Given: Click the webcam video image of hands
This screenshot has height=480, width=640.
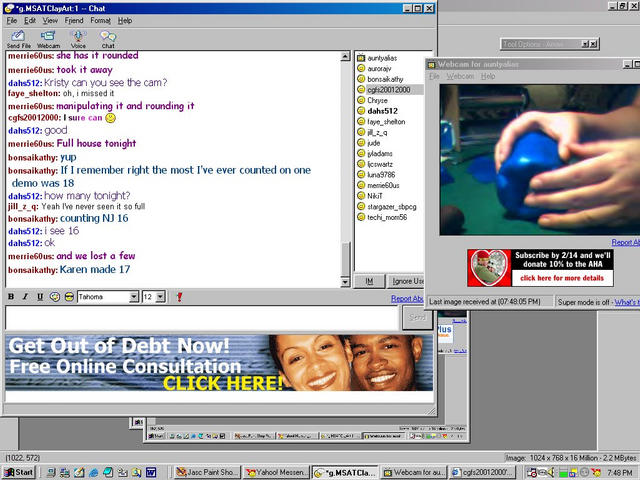Looking at the screenshot, I should (540, 160).
